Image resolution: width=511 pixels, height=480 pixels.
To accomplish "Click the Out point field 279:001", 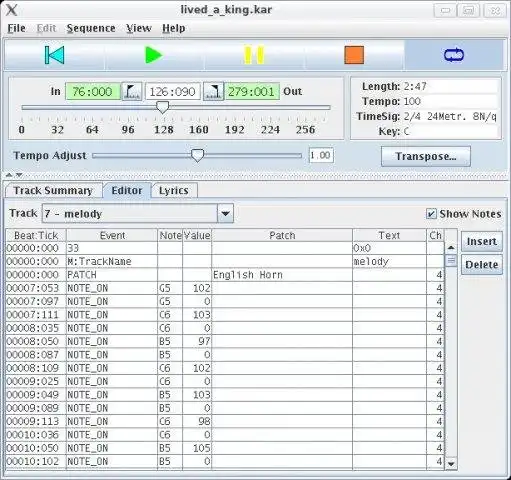I will pyautogui.click(x=251, y=91).
